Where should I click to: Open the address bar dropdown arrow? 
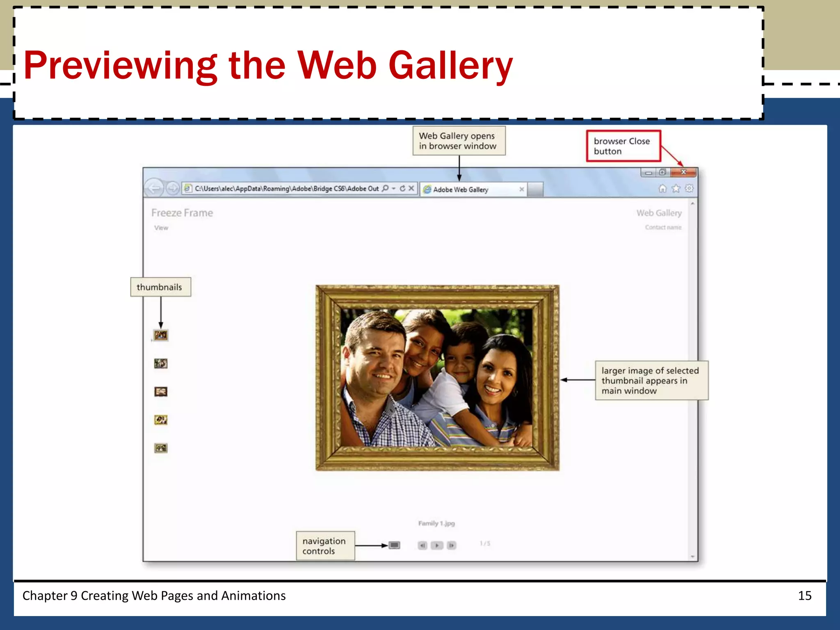394,189
